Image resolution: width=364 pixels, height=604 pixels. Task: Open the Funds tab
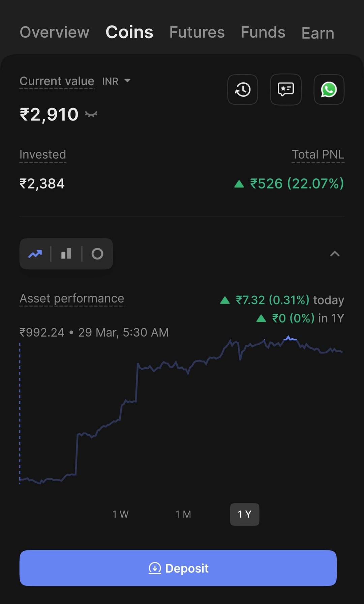[263, 32]
